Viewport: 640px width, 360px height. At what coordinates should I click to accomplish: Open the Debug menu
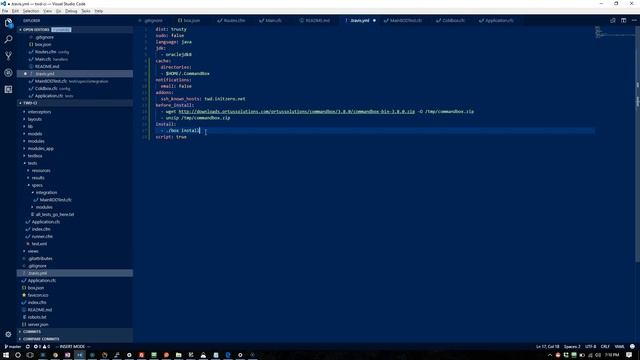pyautogui.click(x=71, y=11)
